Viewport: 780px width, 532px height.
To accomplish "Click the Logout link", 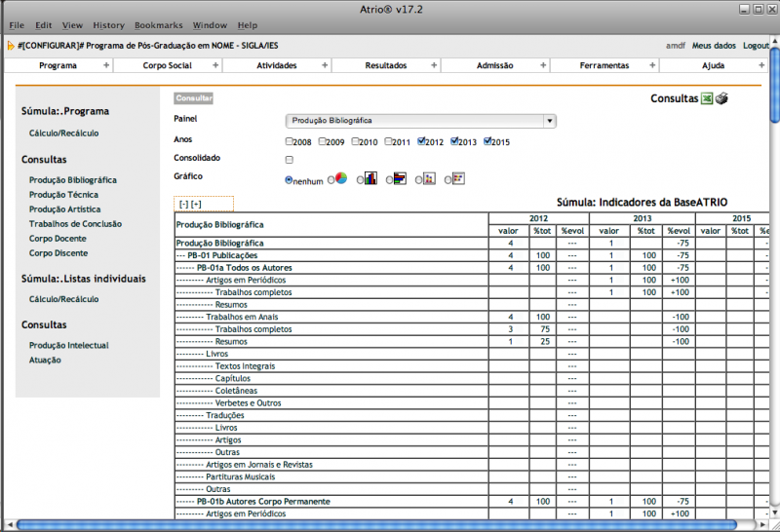I will (756, 46).
